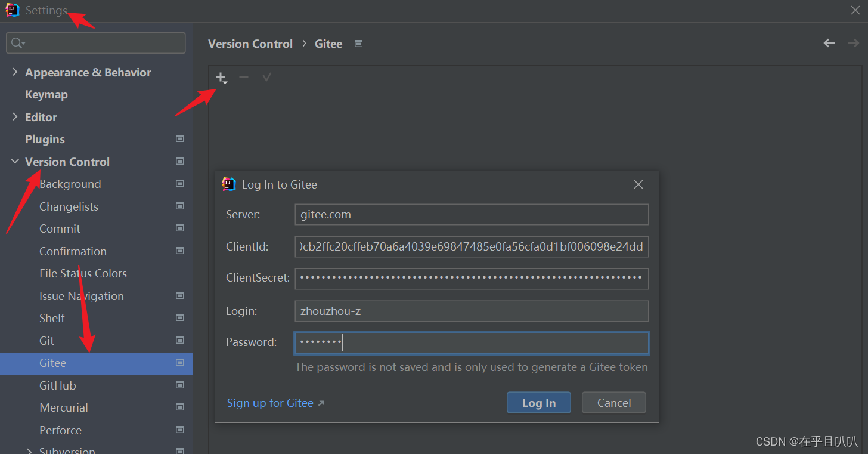Click the Server field containing gitee.com
The image size is (868, 454).
pos(472,215)
